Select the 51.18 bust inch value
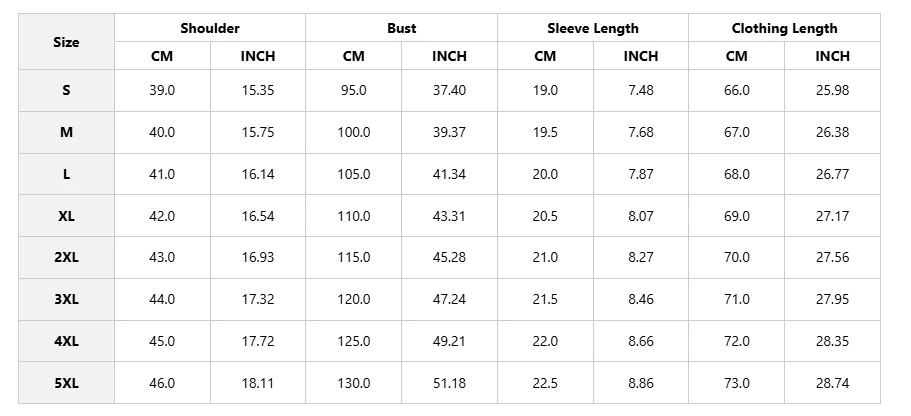 (x=449, y=383)
